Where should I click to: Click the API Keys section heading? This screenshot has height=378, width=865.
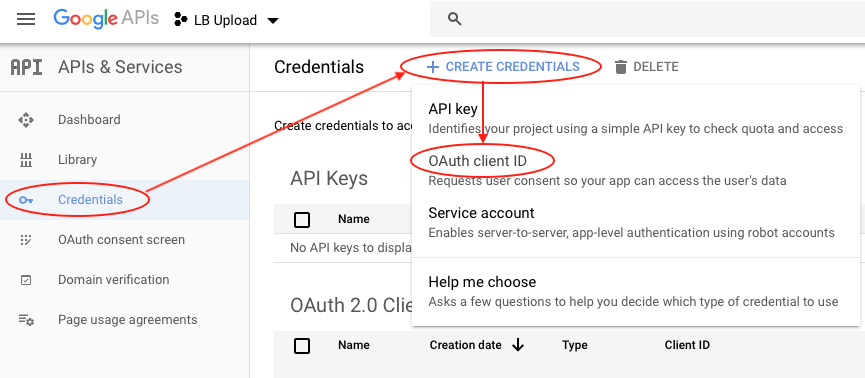pos(329,178)
